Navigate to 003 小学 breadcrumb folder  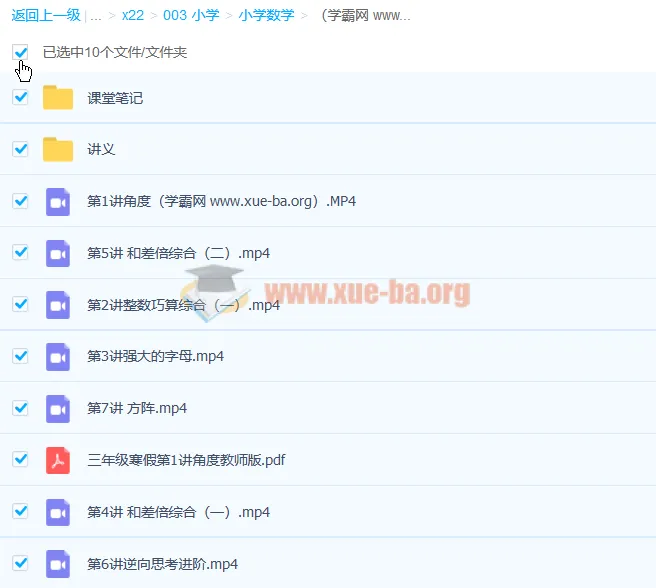tap(191, 15)
